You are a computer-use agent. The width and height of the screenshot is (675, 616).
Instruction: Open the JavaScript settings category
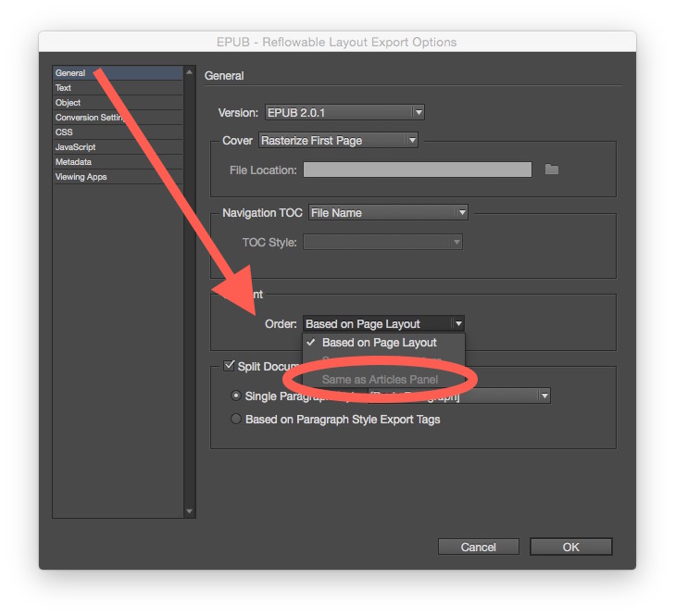(118, 147)
